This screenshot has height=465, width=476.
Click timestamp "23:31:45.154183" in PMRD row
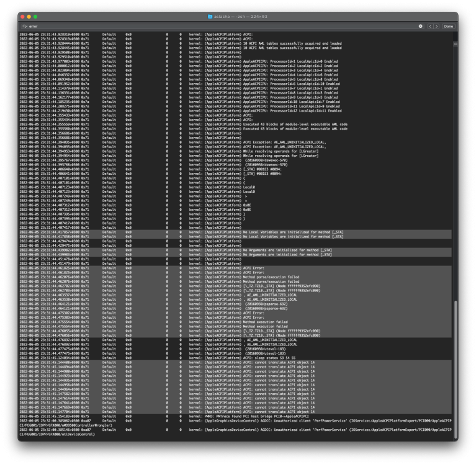56,417
